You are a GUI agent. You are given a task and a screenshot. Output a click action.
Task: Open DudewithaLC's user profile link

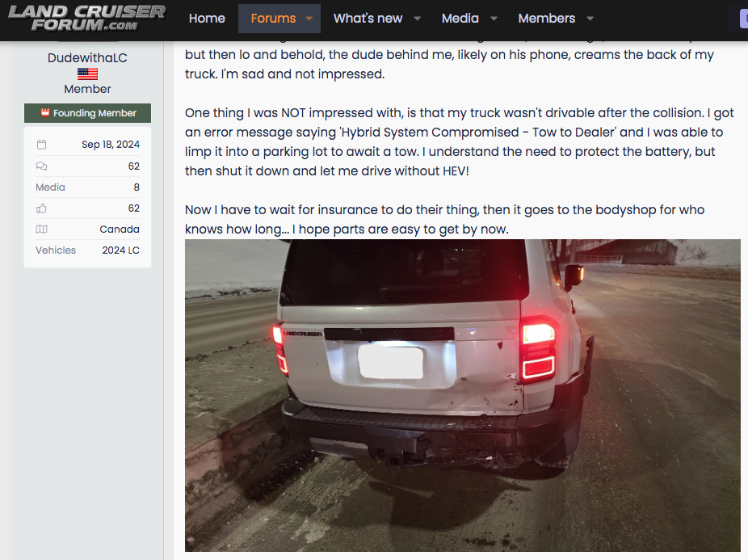click(87, 57)
